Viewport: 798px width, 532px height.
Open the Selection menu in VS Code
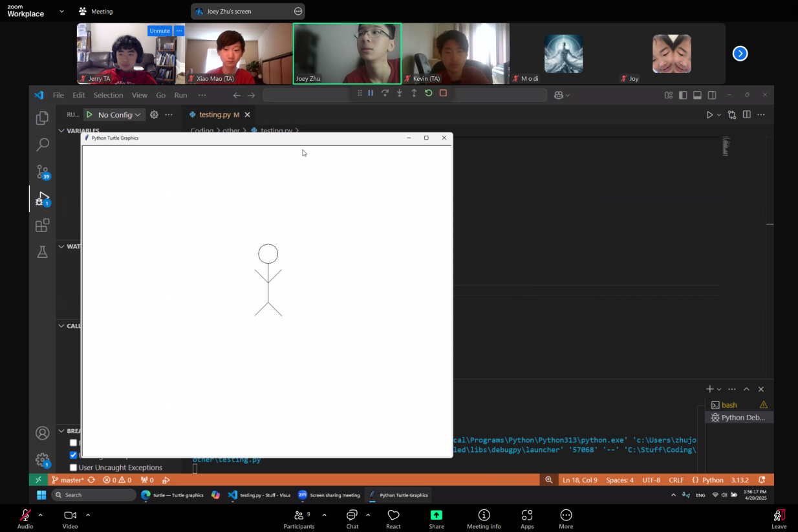(x=108, y=95)
